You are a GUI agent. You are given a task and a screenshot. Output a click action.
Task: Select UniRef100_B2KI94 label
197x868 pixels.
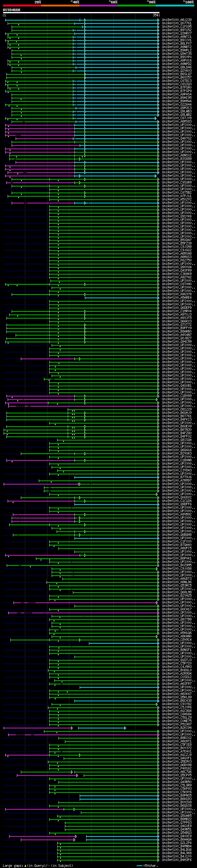point(177,728)
